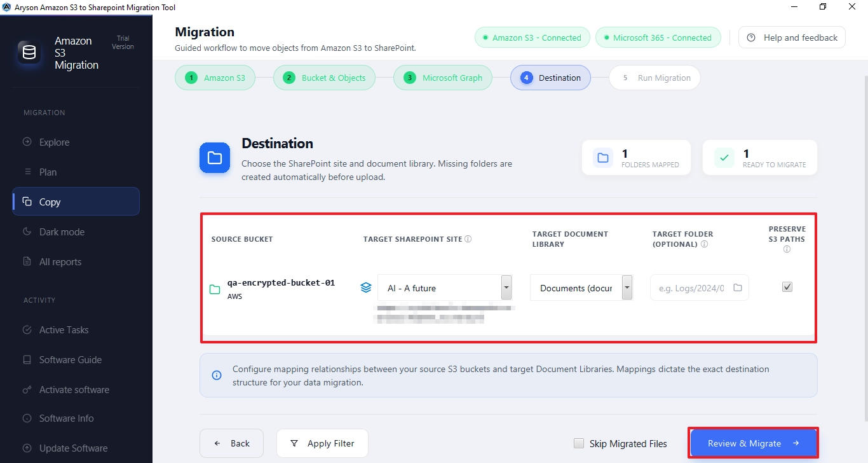The image size is (868, 463).
Task: Open Active Tasks in sidebar
Action: click(x=76, y=329)
